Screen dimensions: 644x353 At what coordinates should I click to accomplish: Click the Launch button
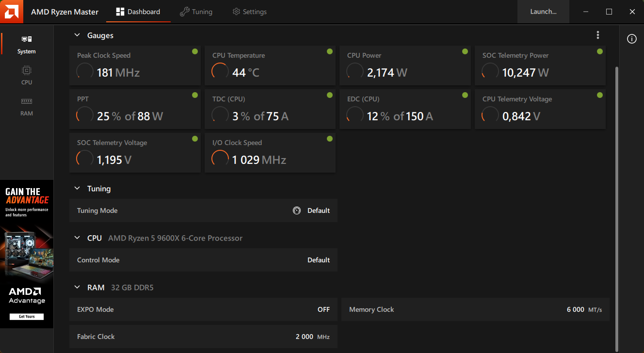(x=543, y=12)
